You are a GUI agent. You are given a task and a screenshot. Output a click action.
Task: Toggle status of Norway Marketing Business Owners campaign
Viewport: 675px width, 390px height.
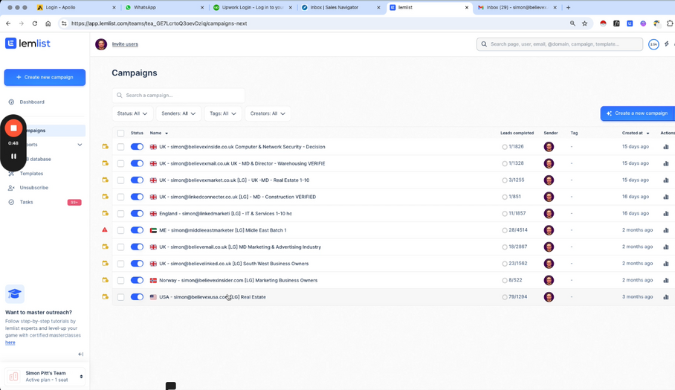[137, 280]
